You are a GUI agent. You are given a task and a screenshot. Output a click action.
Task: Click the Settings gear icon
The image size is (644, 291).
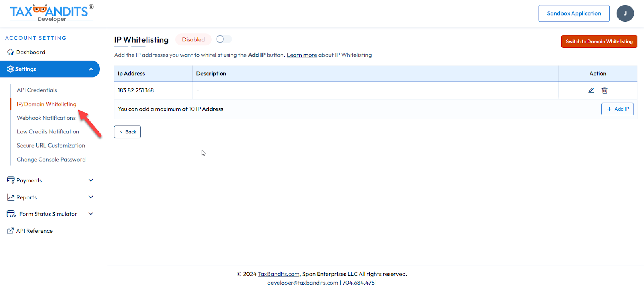tap(10, 69)
